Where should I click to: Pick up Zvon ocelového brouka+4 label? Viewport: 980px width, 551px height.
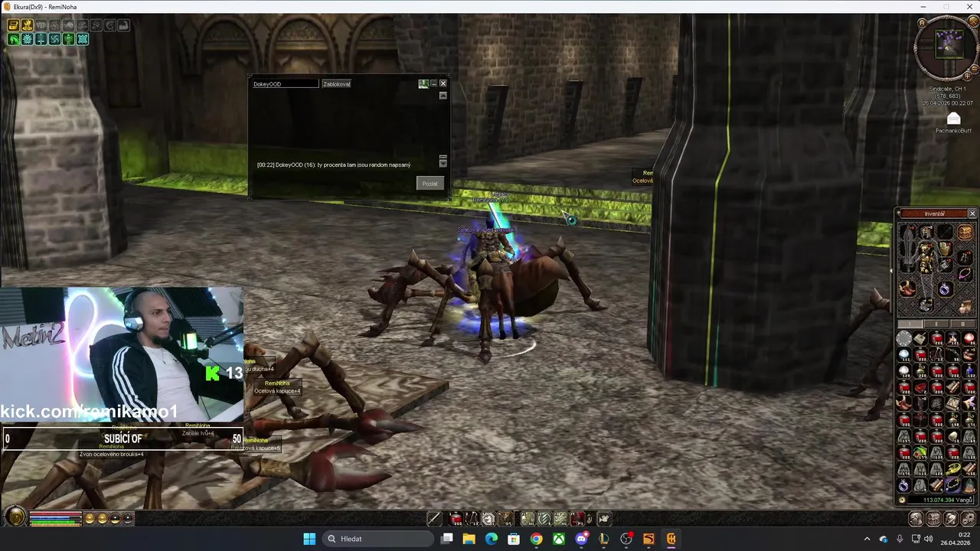coord(112,454)
